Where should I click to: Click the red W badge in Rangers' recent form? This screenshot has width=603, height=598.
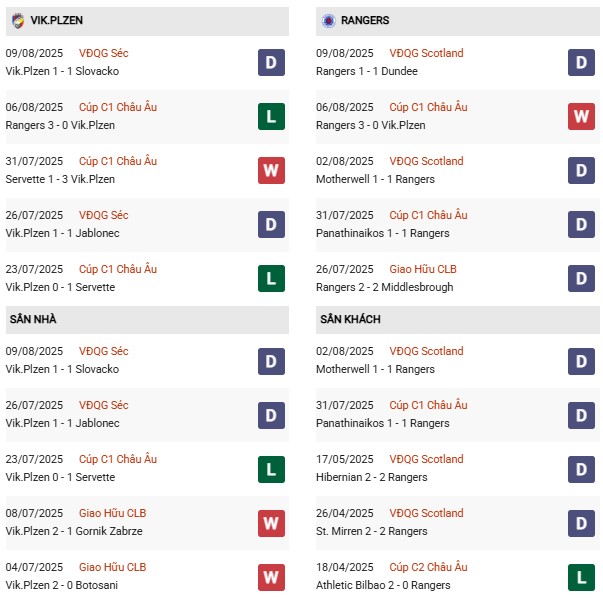(x=581, y=116)
